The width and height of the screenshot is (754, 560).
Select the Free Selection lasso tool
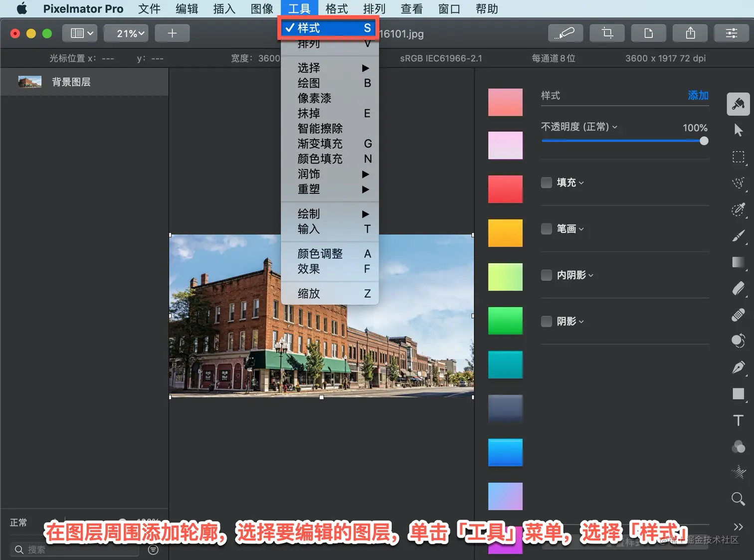pos(739,183)
